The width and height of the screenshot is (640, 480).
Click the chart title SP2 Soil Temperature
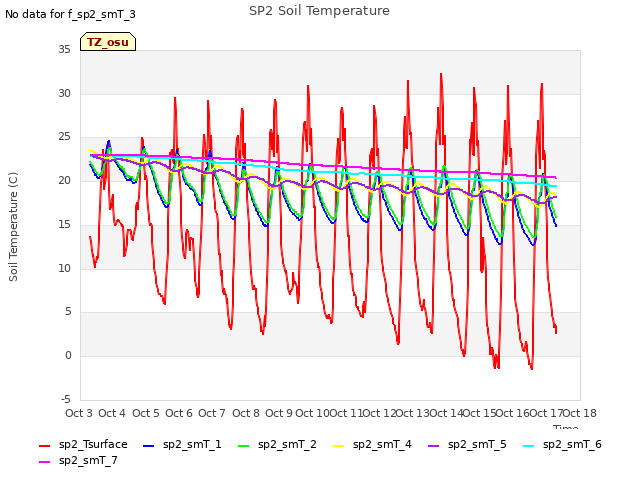(319, 11)
